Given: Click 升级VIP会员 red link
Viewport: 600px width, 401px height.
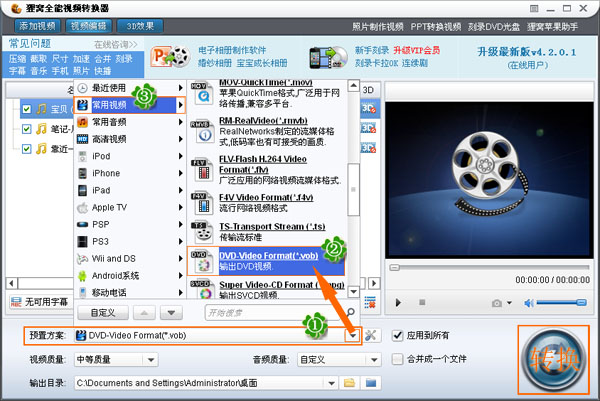Looking at the screenshot, I should pos(417,50).
